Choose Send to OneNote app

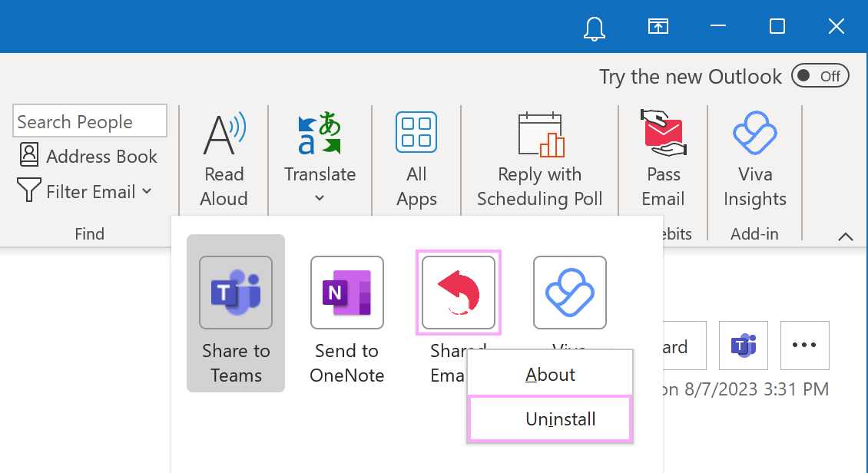tap(347, 319)
